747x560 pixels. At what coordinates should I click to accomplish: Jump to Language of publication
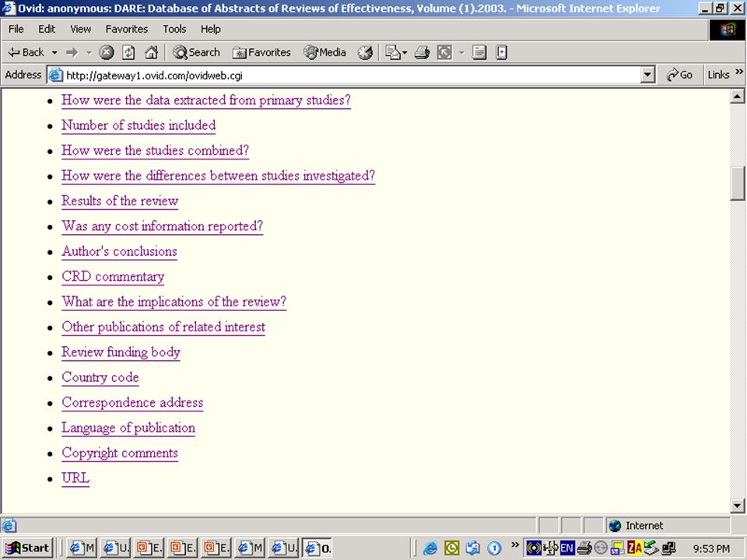point(128,429)
